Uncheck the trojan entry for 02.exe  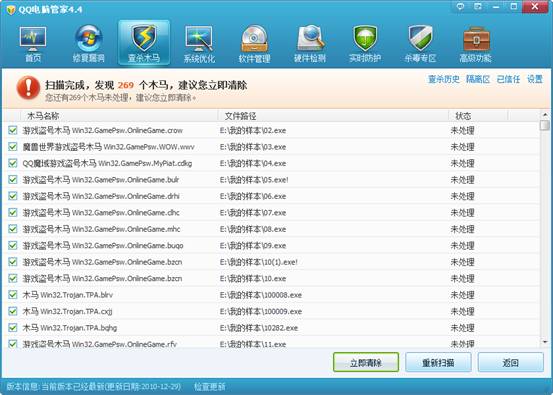(13, 130)
